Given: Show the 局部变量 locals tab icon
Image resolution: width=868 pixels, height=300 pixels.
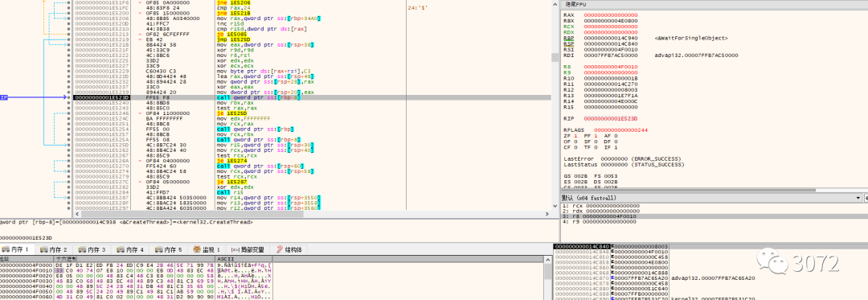Looking at the screenshot, I should (235, 249).
